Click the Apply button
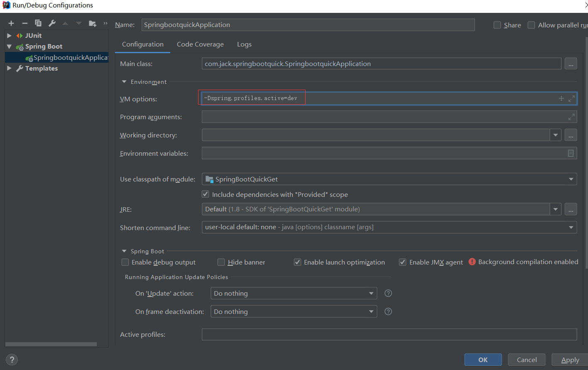Image resolution: width=588 pixels, height=370 pixels. (570, 360)
